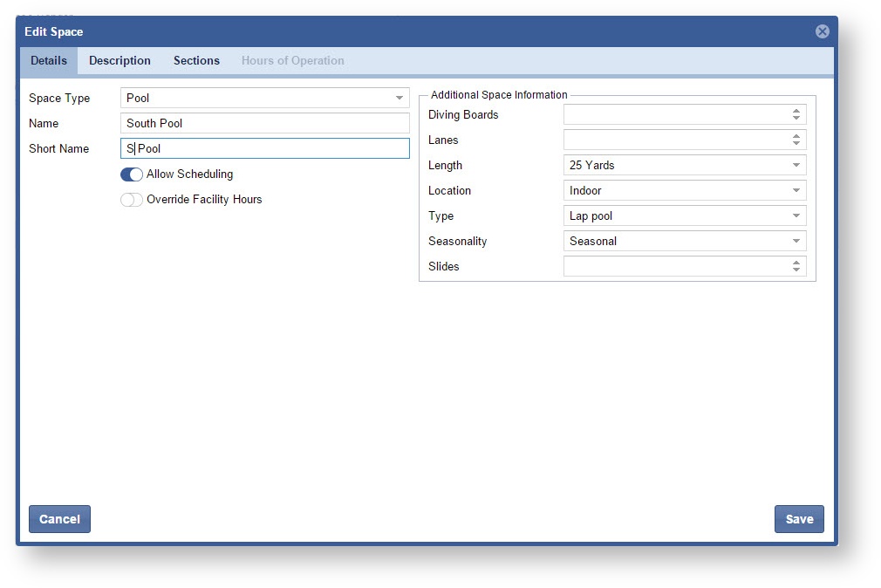Open the Sections tab

(196, 60)
